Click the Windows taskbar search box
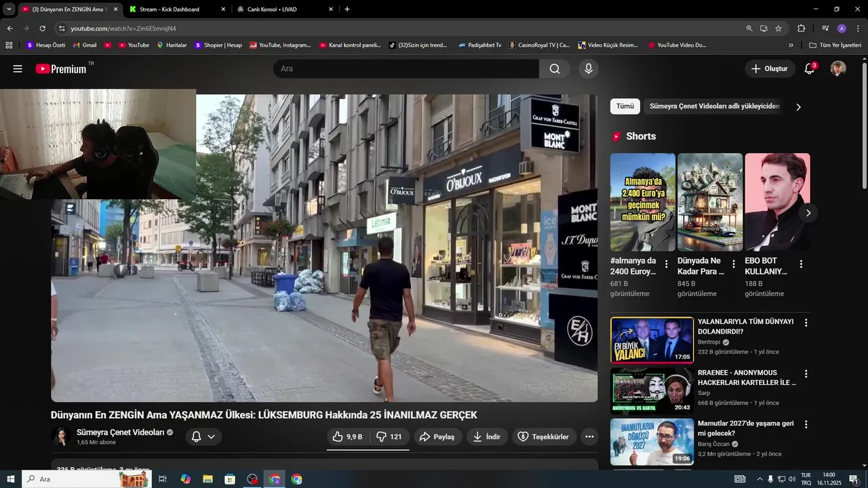The width and height of the screenshot is (868, 488). (x=87, y=479)
